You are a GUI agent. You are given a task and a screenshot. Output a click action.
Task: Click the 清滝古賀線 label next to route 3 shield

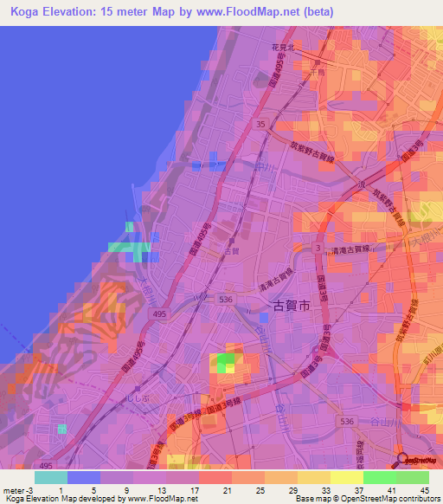coord(350,249)
